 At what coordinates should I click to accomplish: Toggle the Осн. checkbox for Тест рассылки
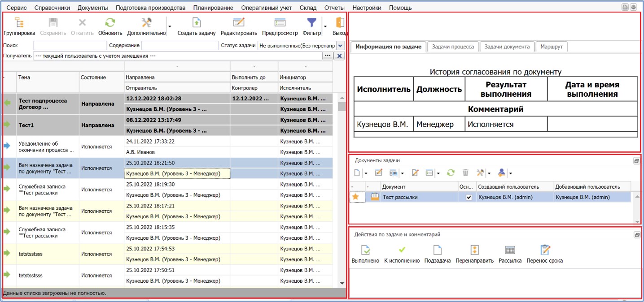point(469,197)
